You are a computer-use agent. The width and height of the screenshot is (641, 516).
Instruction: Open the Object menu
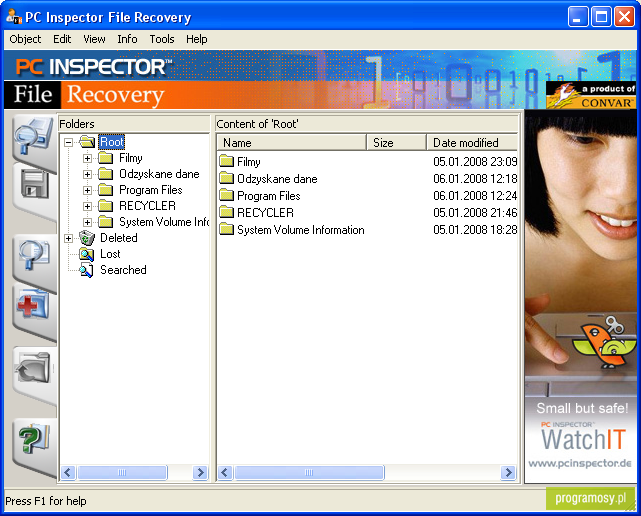pyautogui.click(x=25, y=39)
